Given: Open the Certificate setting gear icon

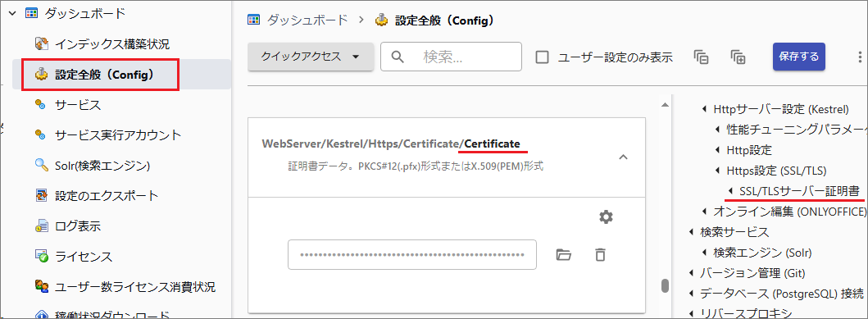Looking at the screenshot, I should tap(607, 217).
